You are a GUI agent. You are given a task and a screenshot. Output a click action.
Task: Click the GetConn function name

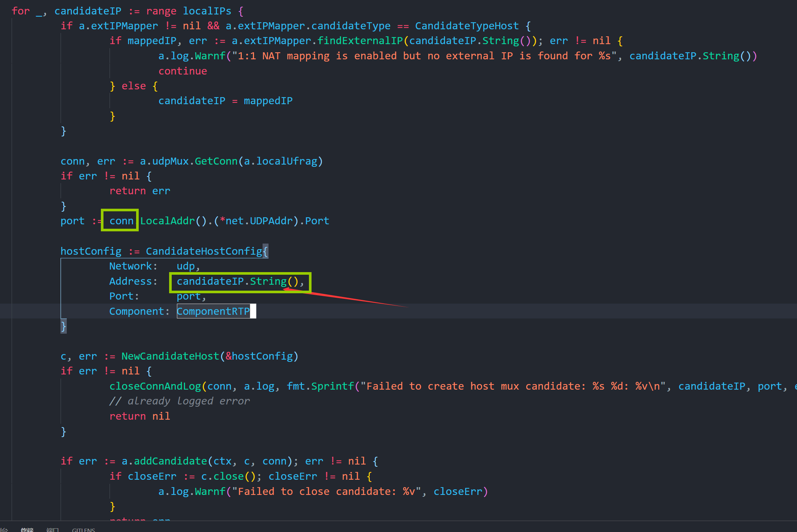tap(216, 161)
